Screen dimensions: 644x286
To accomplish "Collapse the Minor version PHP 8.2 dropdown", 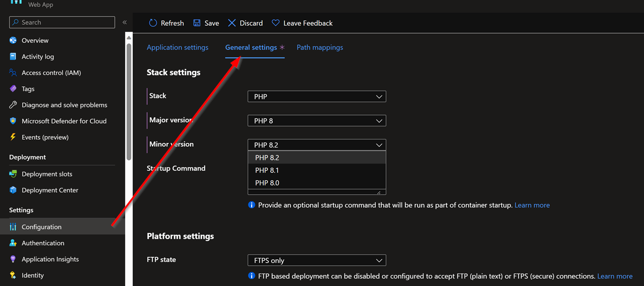I will 317,145.
